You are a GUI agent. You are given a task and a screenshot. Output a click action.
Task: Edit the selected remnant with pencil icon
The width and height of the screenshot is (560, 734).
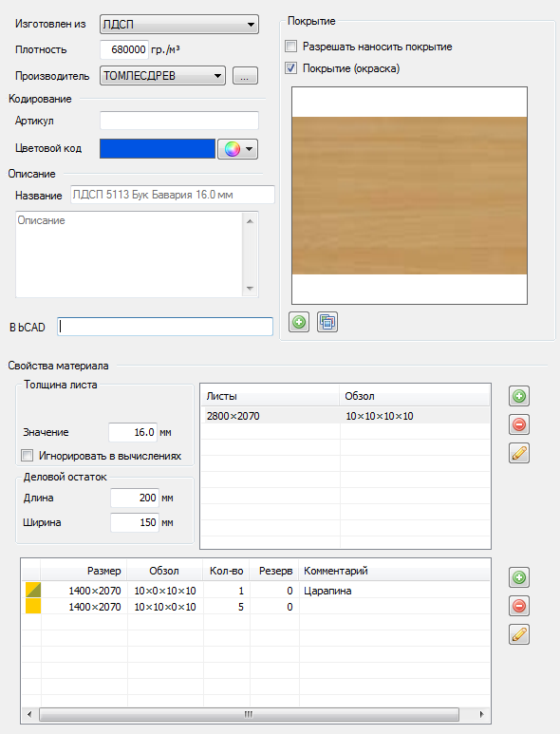pyautogui.click(x=519, y=634)
